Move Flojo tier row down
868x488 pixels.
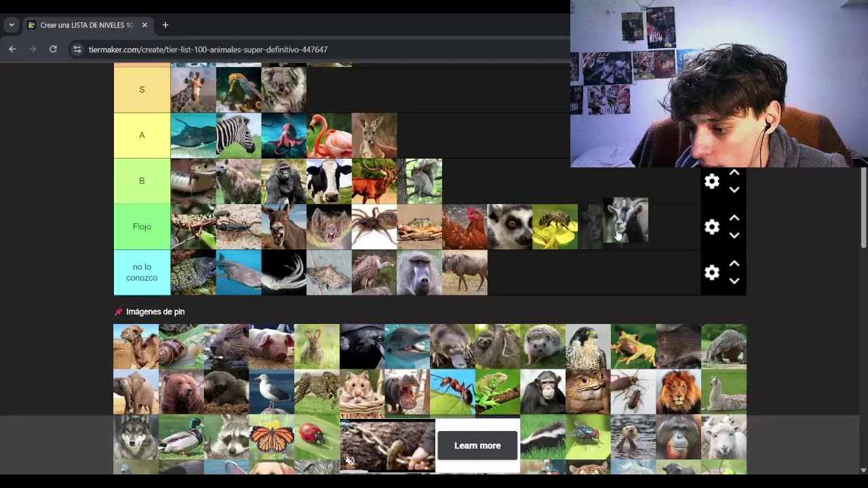click(x=734, y=235)
